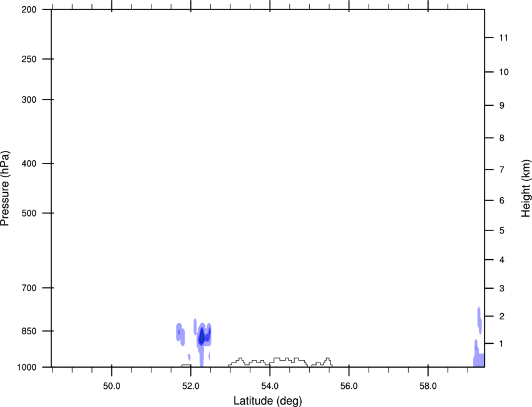Click the light blue patch near latitude 51.7
The image size is (532, 407).
pos(180,334)
